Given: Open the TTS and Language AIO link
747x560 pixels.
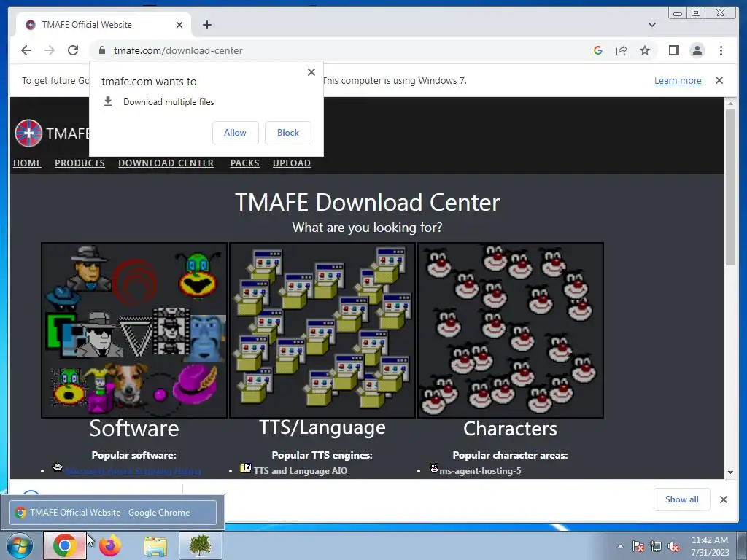Looking at the screenshot, I should [x=300, y=471].
